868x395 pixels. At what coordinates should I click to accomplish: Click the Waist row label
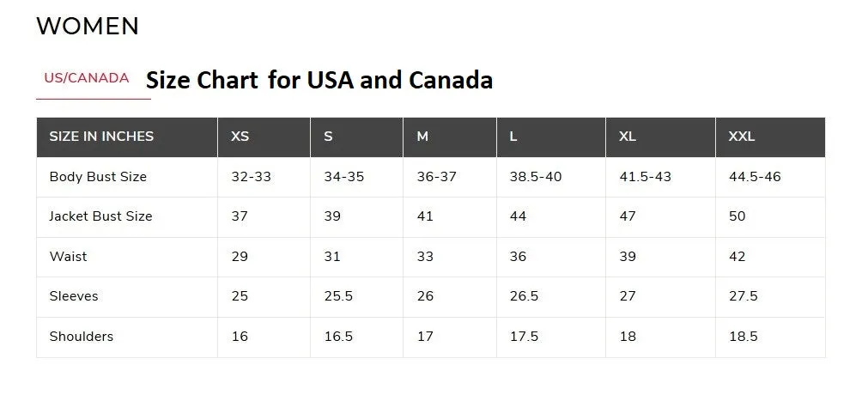[x=68, y=257]
